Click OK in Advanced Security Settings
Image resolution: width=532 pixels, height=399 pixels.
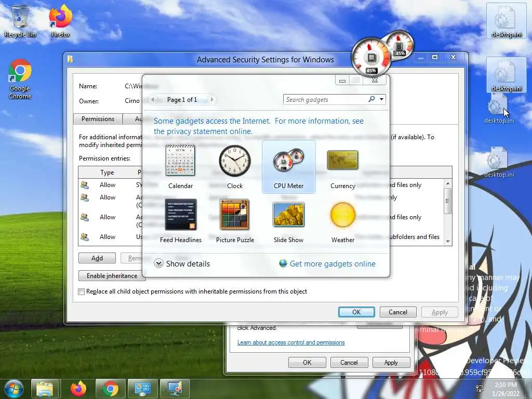(356, 312)
